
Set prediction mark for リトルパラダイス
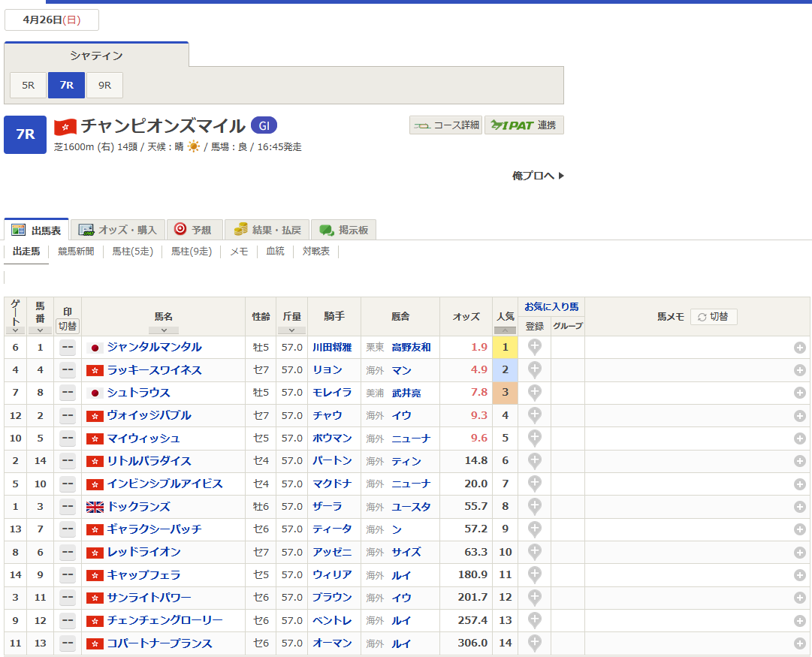[68, 461]
